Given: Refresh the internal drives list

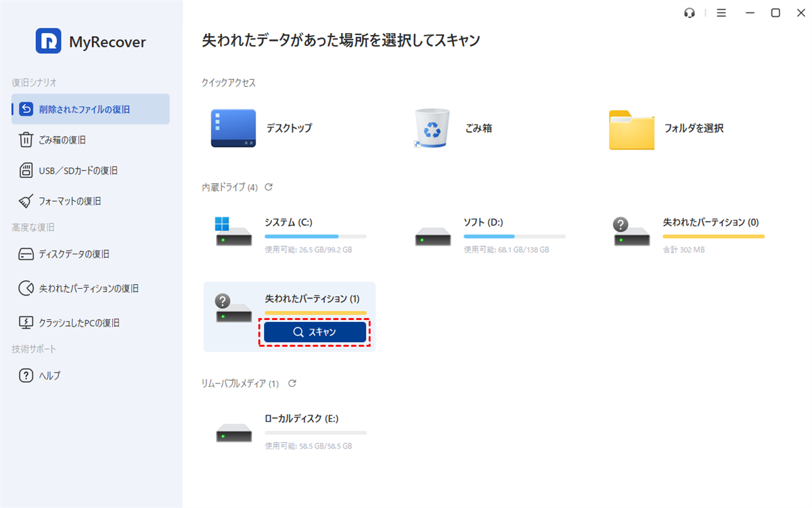Looking at the screenshot, I should (x=269, y=187).
